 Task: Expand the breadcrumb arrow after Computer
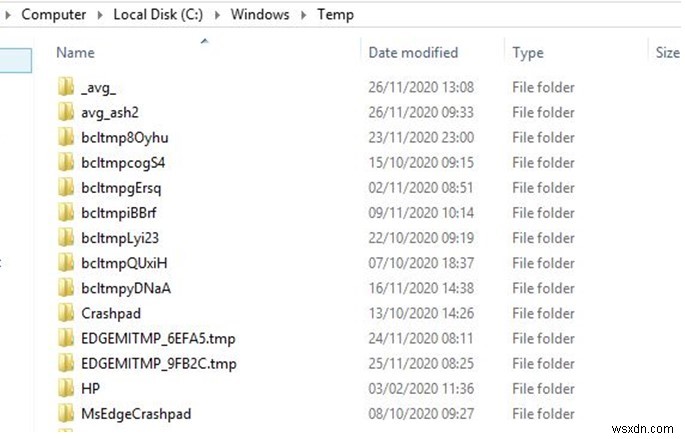[x=101, y=15]
